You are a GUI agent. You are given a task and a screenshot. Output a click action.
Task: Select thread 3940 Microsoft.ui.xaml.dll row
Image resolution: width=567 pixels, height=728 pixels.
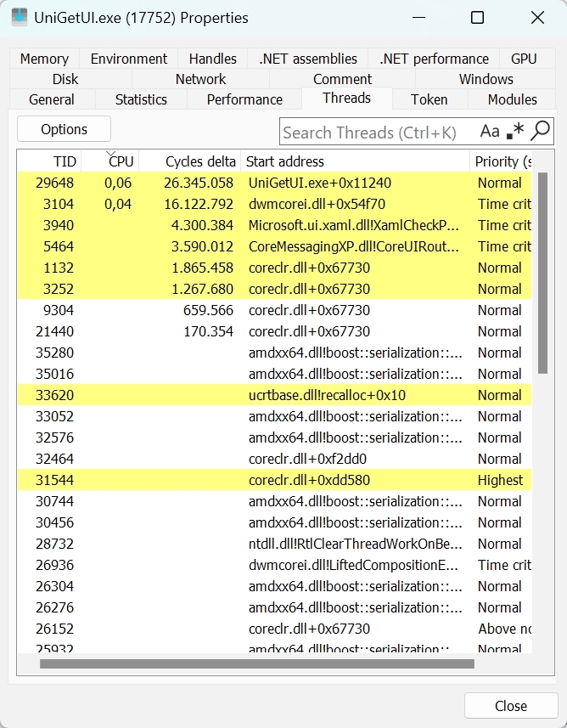pyautogui.click(x=275, y=225)
